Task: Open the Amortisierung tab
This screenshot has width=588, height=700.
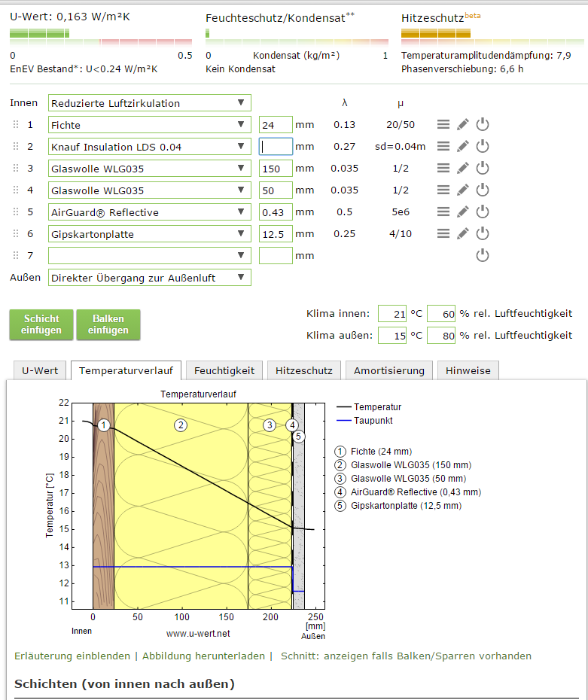Action: 389,370
